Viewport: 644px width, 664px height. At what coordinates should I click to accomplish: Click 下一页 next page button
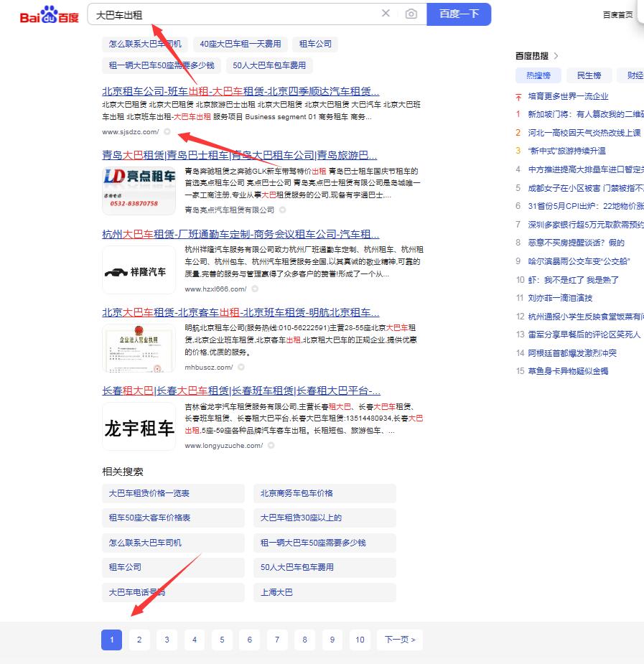tap(400, 640)
